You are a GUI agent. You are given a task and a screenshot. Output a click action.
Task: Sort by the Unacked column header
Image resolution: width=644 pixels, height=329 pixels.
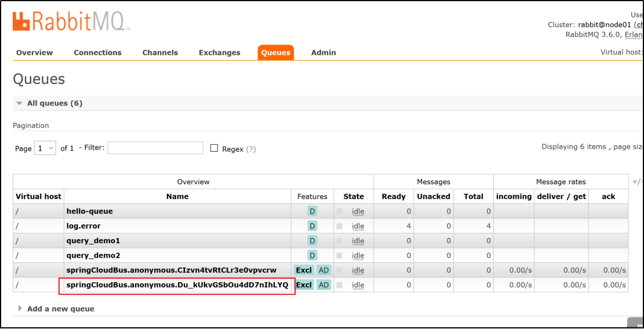pos(434,196)
